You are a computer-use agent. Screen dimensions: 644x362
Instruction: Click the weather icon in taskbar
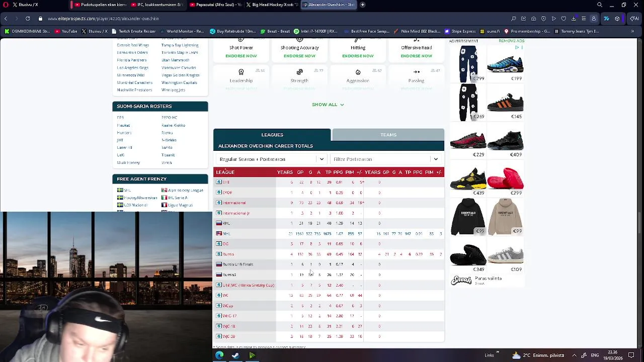pyautogui.click(x=516, y=355)
